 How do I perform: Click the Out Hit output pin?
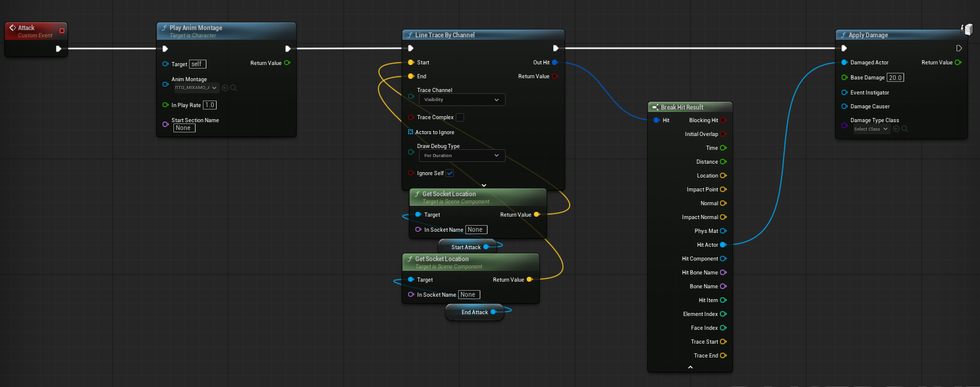pyautogui.click(x=554, y=63)
